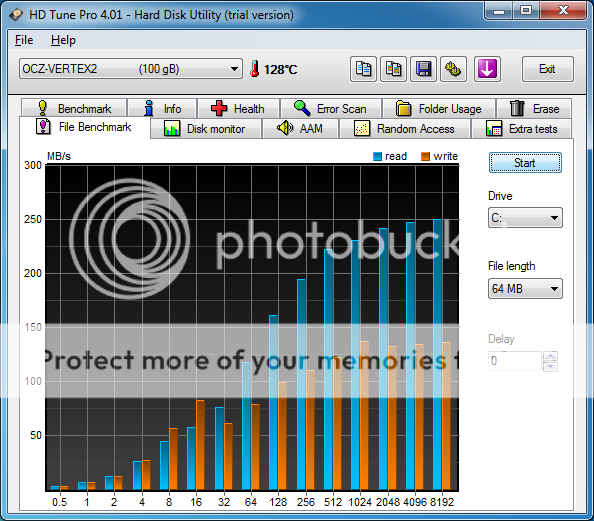Select the Erase tab with trash icon
The height and width of the screenshot is (521, 594).
point(534,109)
